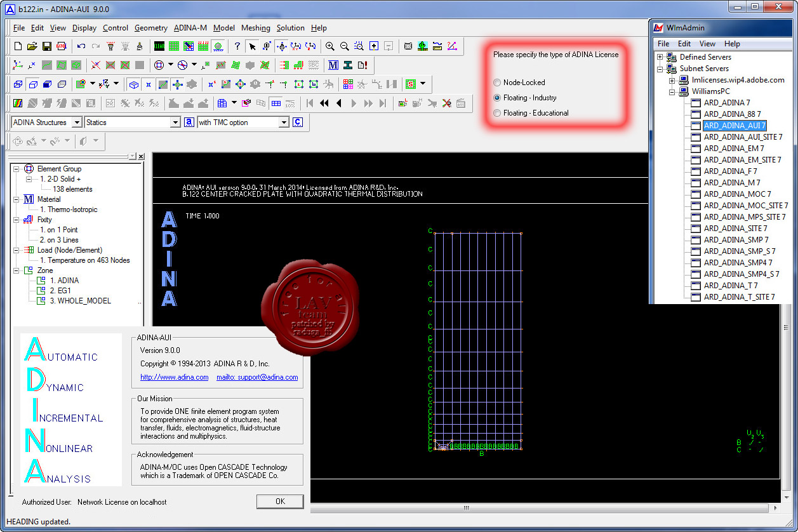Collapse the Fixity tree node
798x532 pixels.
point(15,220)
